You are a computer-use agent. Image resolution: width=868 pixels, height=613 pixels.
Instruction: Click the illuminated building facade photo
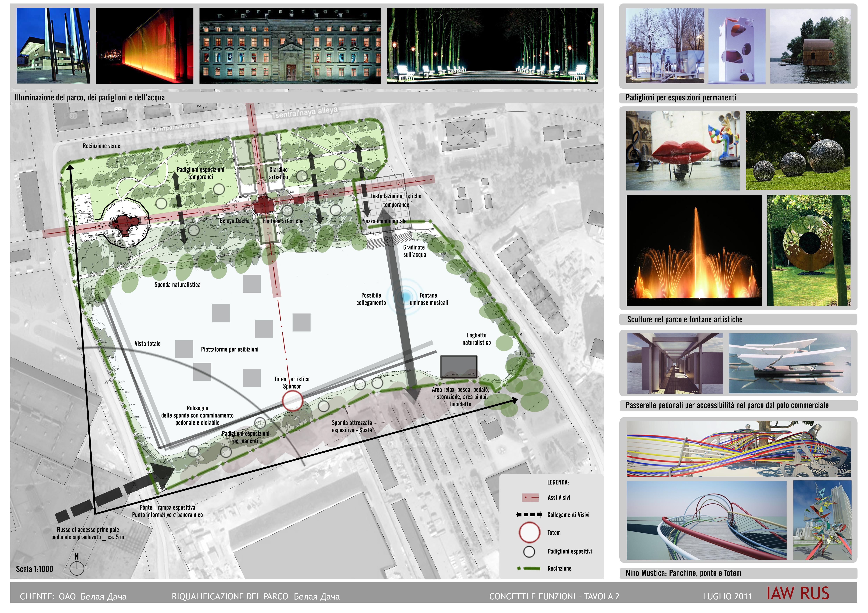tap(290, 46)
